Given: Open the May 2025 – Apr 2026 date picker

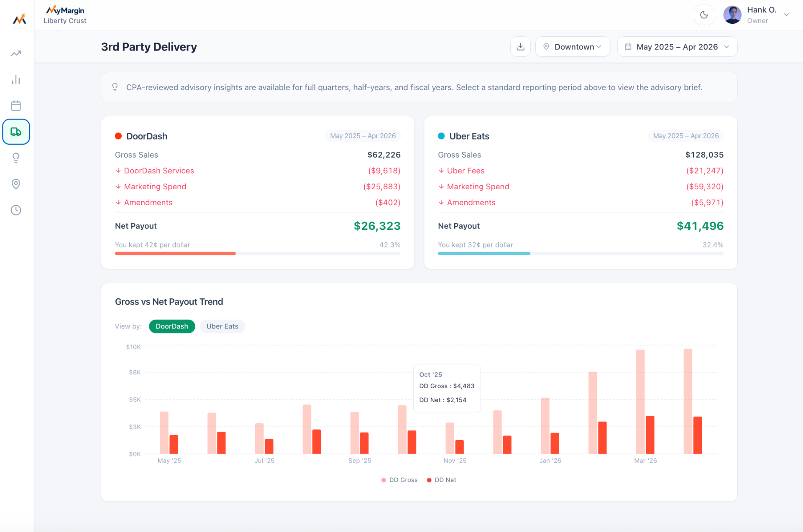Looking at the screenshot, I should click(677, 47).
